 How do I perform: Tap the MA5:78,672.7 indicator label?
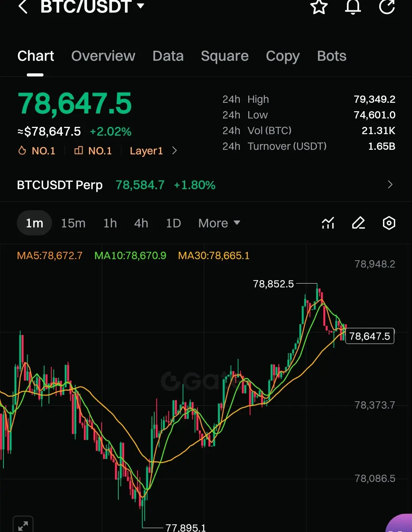point(50,256)
